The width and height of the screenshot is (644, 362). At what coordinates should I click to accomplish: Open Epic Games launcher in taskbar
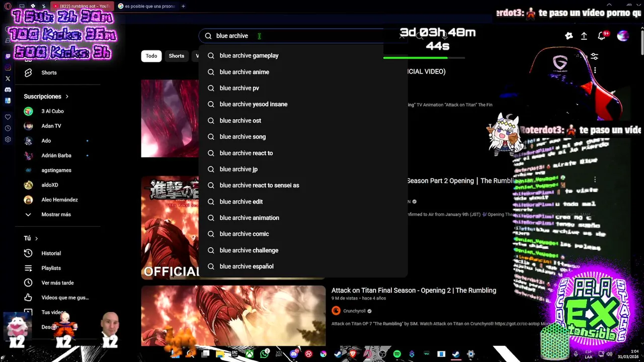pos(234,354)
